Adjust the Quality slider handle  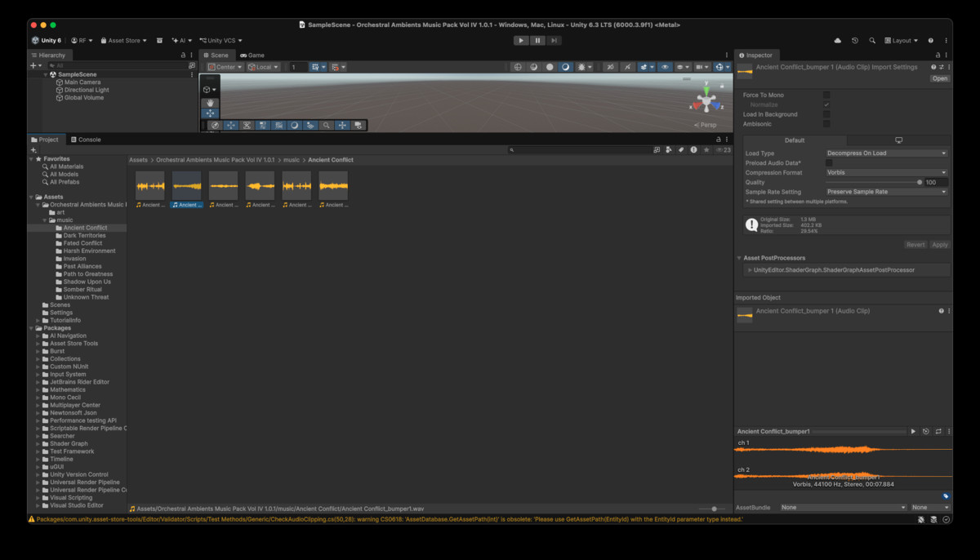(920, 182)
